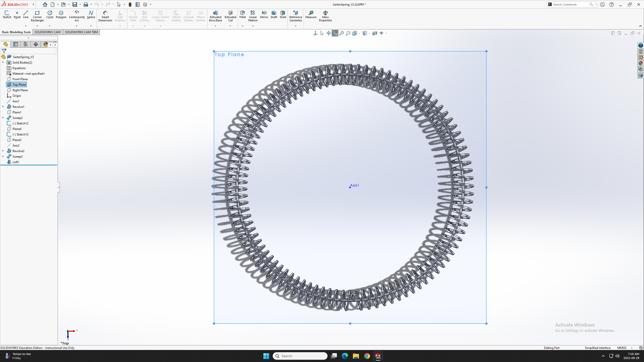Open Google Chrome from taskbar
Viewport: 644px width, 362px height.
(x=367, y=356)
